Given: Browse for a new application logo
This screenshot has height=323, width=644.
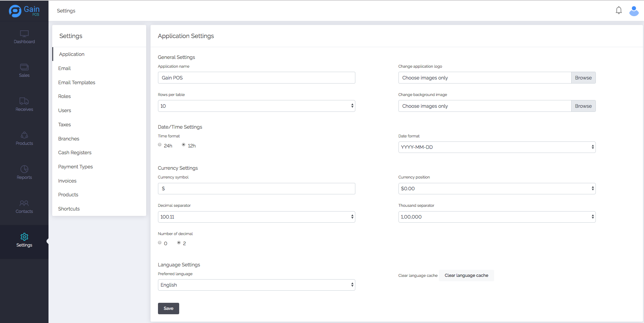Looking at the screenshot, I should click(583, 78).
